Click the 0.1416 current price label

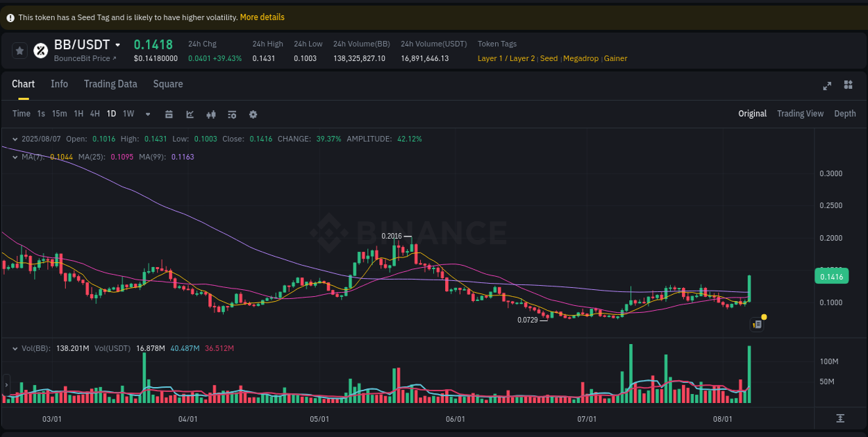point(831,275)
